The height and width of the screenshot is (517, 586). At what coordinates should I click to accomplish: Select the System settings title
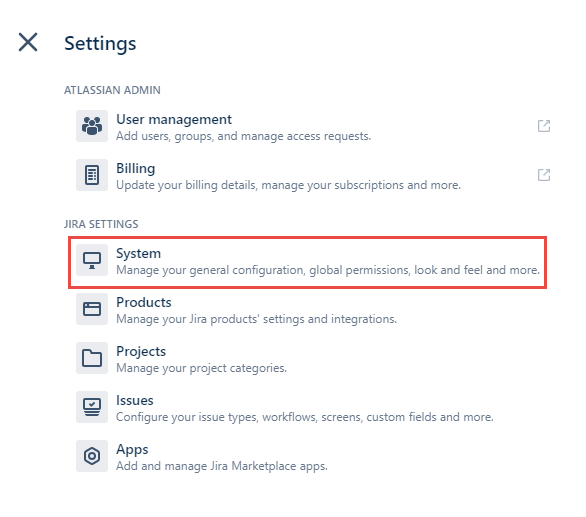pyautogui.click(x=139, y=254)
